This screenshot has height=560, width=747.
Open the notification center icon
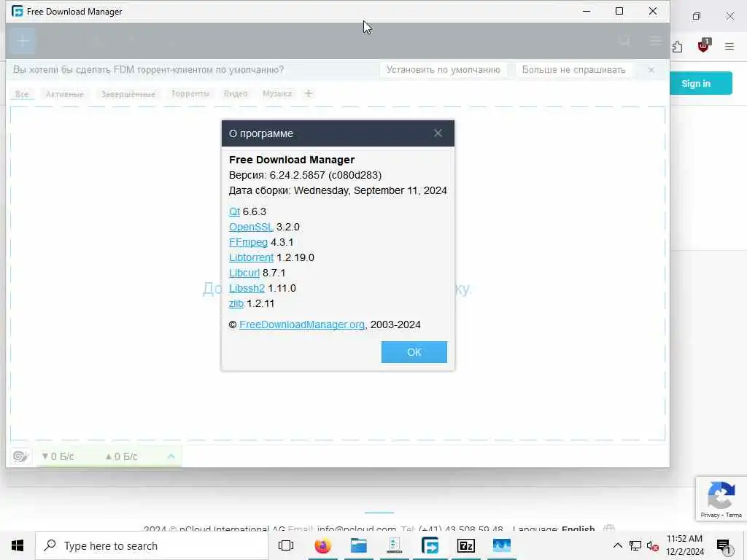723,546
